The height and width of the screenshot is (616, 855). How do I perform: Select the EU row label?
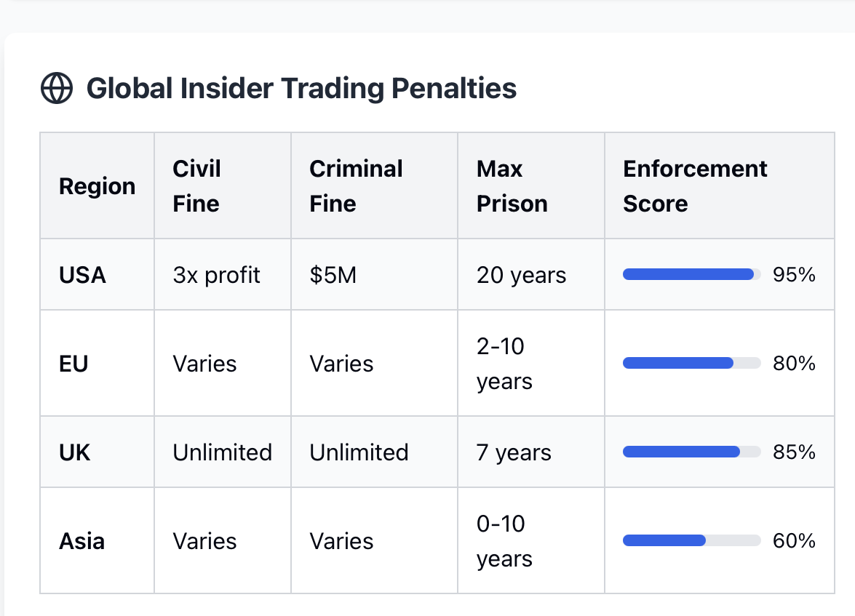(73, 364)
